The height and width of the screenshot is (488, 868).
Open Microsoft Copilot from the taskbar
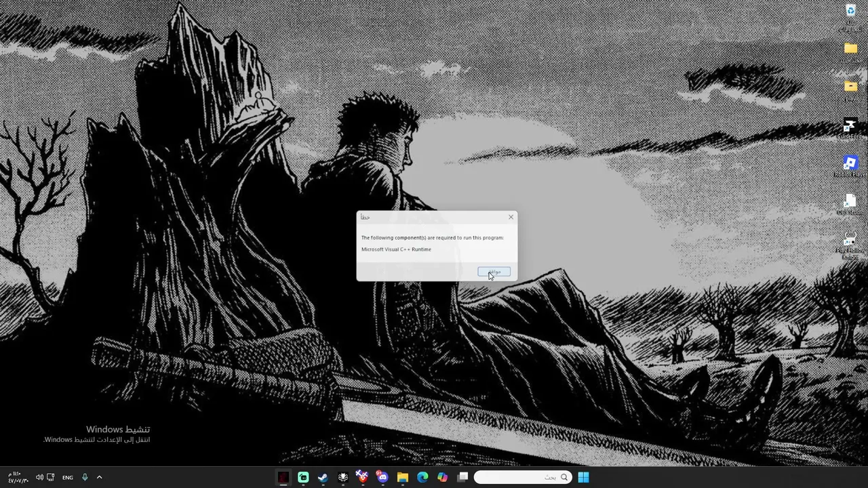coord(443,477)
